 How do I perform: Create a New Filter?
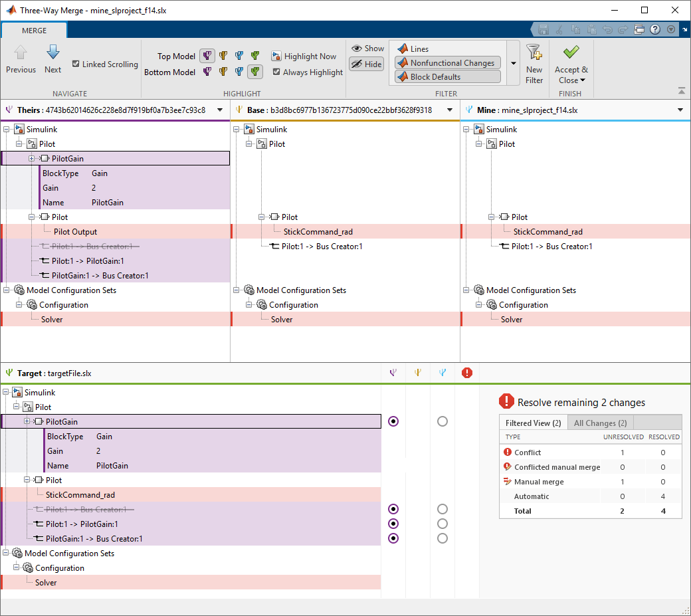point(534,64)
